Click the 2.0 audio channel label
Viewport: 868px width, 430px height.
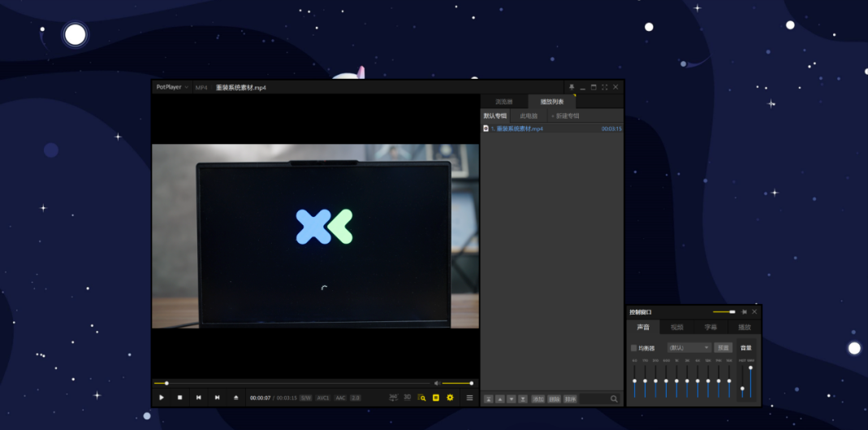tap(356, 397)
